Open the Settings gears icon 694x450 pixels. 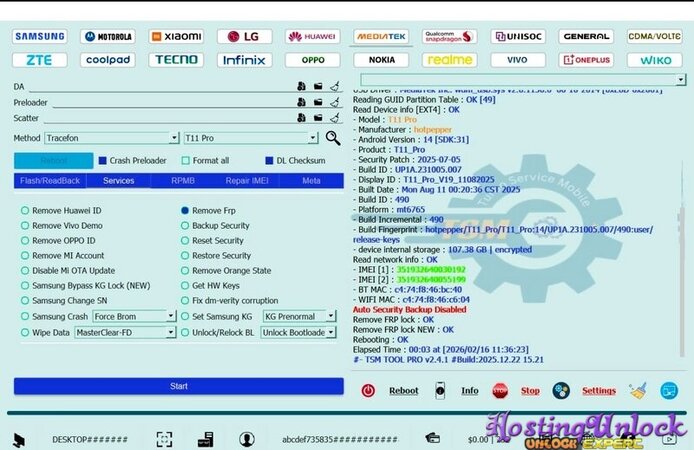pyautogui.click(x=561, y=391)
